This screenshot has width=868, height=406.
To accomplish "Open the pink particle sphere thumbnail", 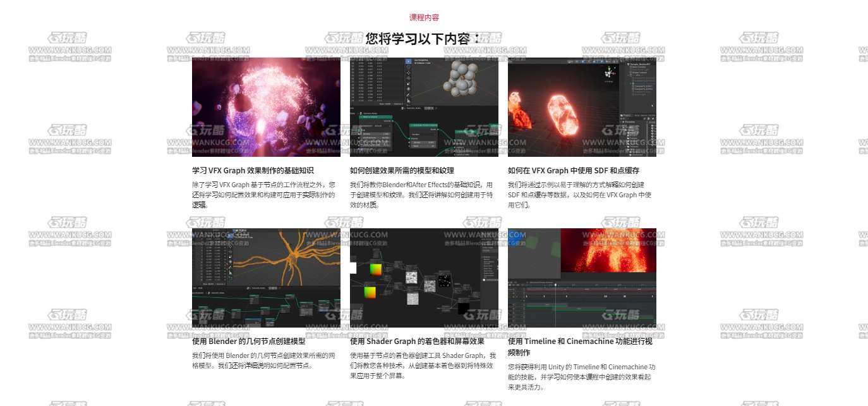I will [266, 107].
